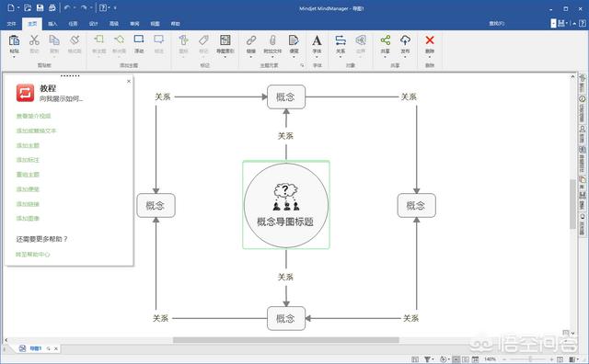Open the Undo history dropdown arrow
Image resolution: width=589 pixels, height=364 pixels.
[x=75, y=8]
